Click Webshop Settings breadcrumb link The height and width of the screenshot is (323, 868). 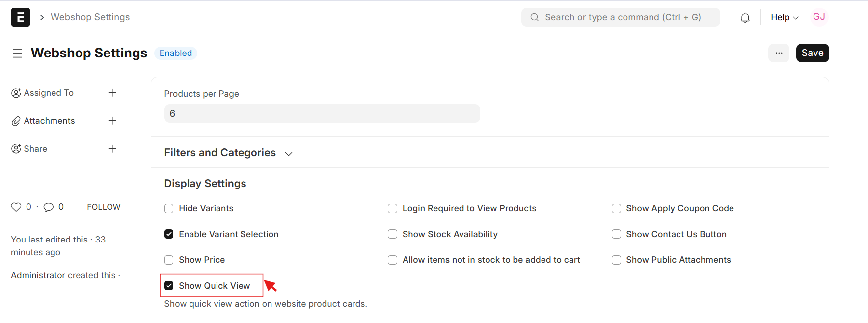click(90, 17)
